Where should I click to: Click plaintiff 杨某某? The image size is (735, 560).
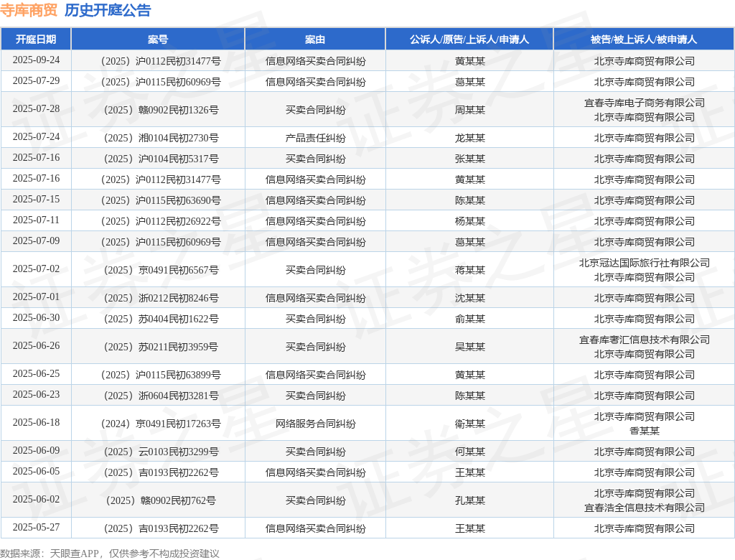(x=469, y=221)
